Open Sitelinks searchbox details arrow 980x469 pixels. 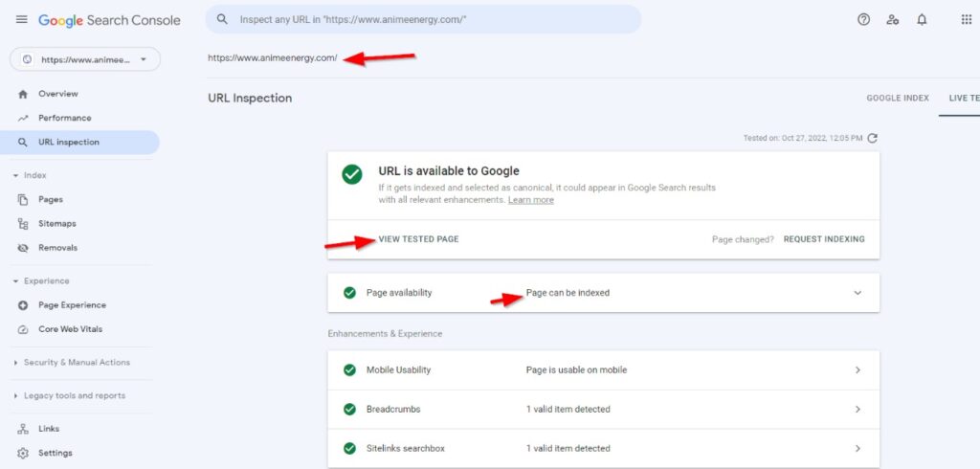pyautogui.click(x=857, y=448)
